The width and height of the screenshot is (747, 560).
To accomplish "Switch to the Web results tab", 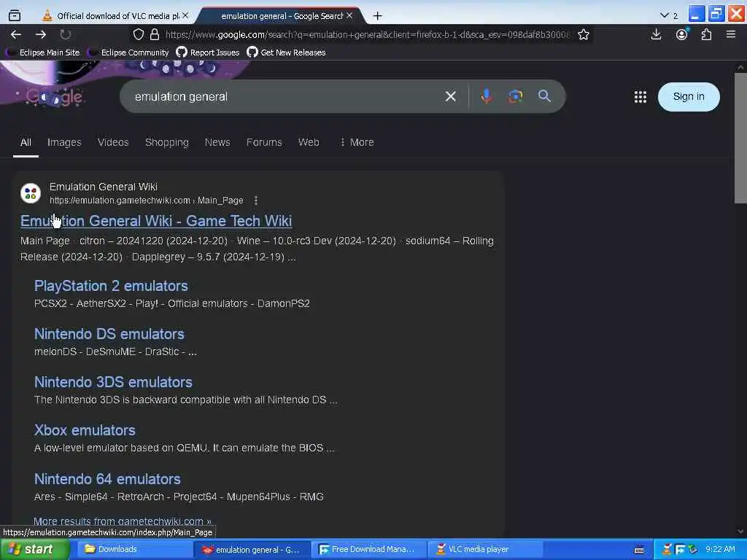I will click(x=309, y=142).
